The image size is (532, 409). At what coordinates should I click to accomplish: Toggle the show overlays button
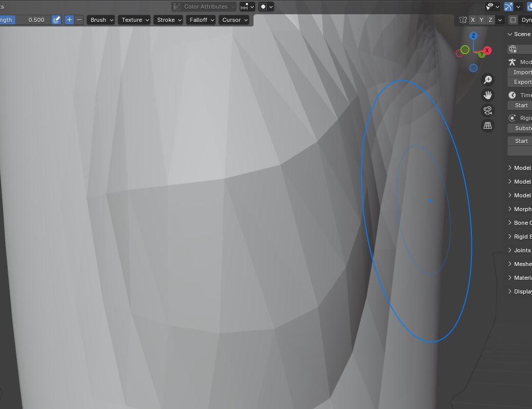(529, 7)
